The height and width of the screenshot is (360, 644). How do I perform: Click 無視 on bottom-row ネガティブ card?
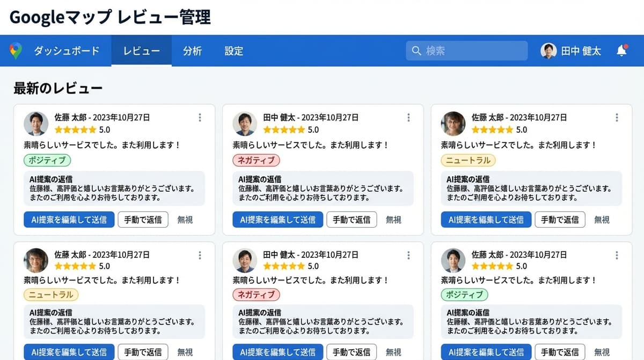click(x=393, y=352)
